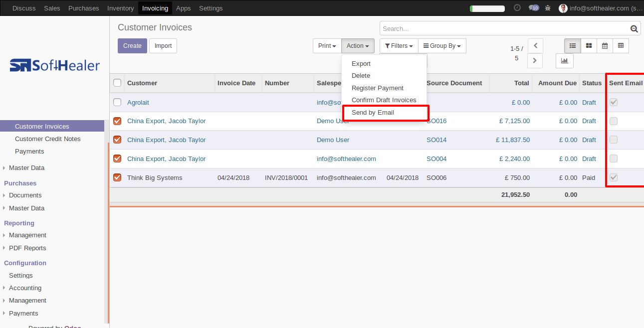Expand Payments under Configuration
Viewport: 644px width, 328px height.
(x=23, y=314)
